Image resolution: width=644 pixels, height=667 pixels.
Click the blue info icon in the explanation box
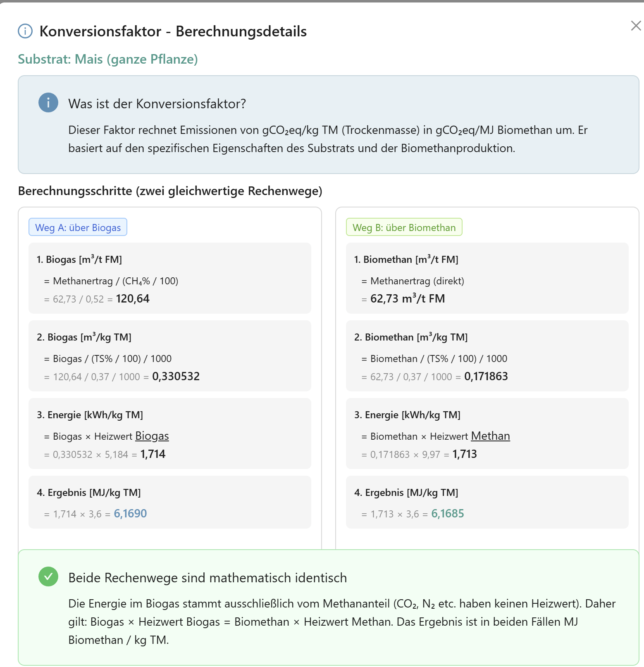(48, 102)
